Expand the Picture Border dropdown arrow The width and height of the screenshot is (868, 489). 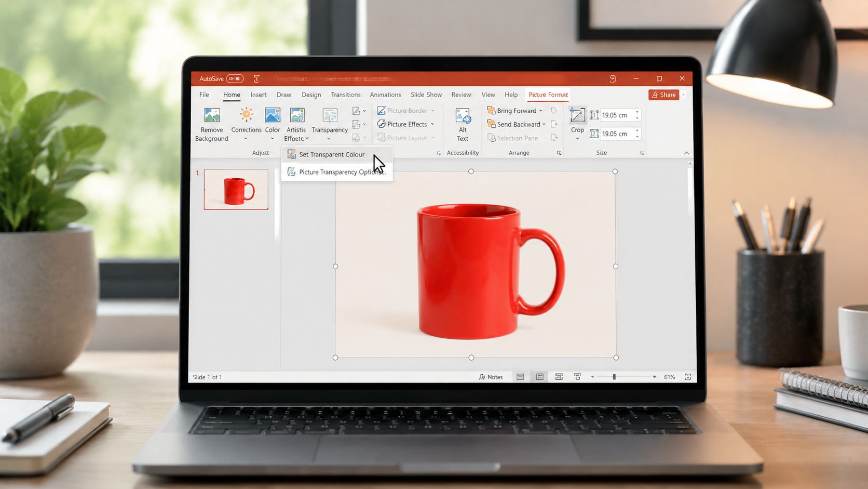[x=433, y=111]
